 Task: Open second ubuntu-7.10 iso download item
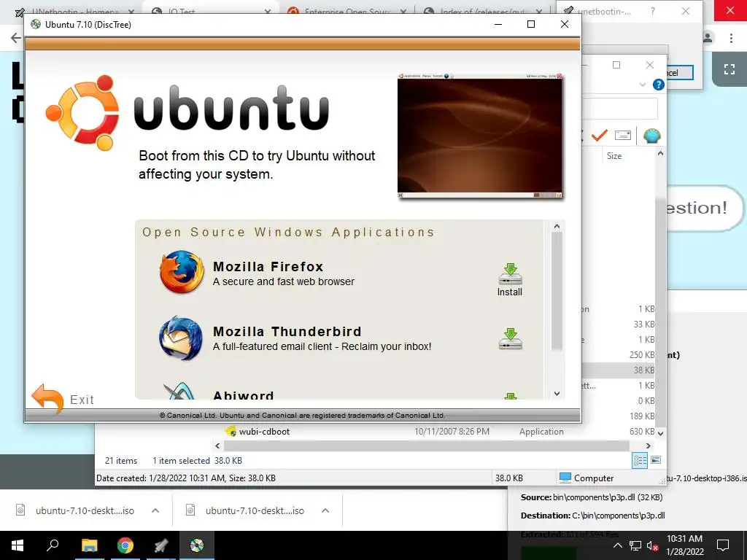tap(245, 510)
